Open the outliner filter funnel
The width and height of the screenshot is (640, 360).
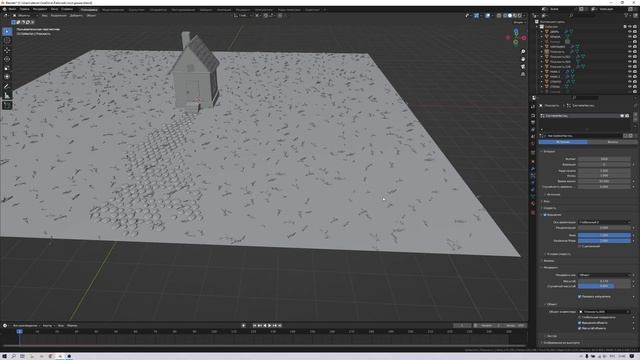point(627,16)
